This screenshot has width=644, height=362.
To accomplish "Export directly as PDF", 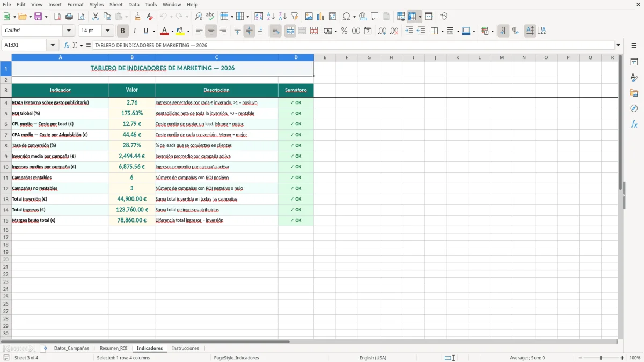I will 57,17.
